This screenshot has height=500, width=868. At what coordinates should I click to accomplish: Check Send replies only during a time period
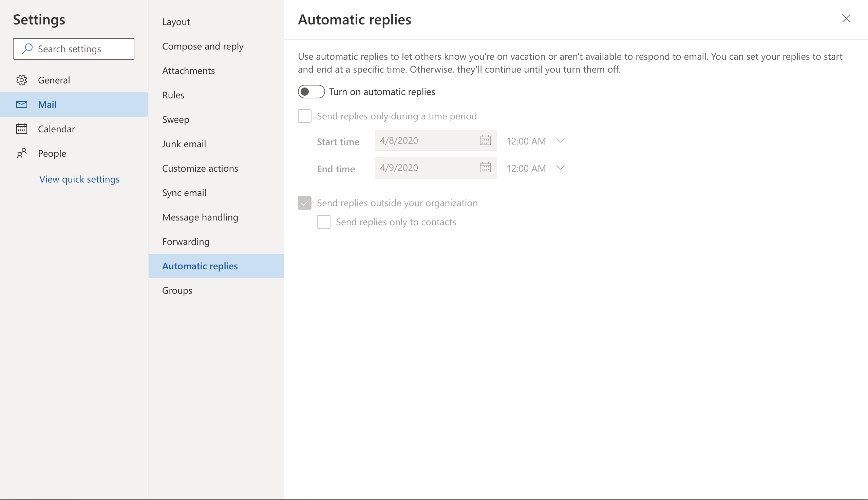[x=305, y=116]
